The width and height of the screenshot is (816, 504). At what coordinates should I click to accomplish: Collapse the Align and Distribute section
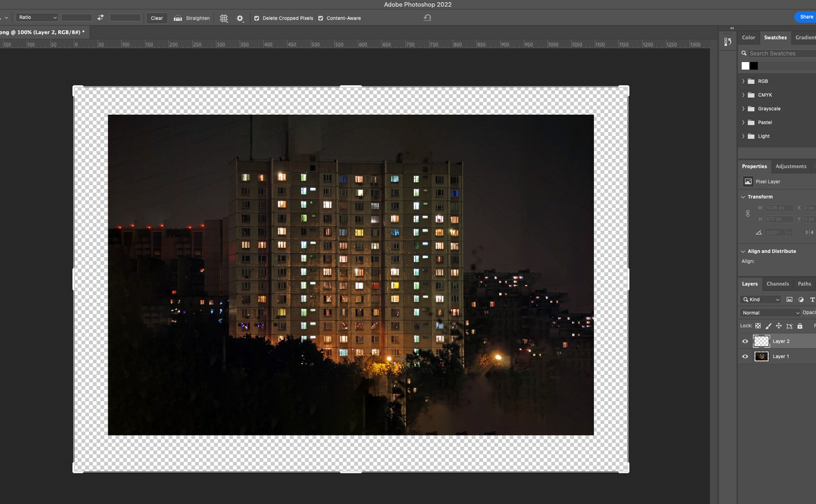743,251
